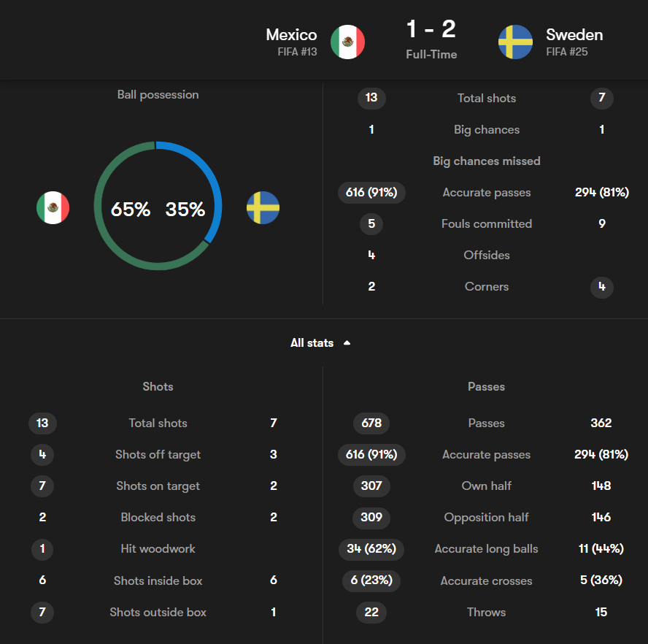The width and height of the screenshot is (648, 644).
Task: Click the Full-Time match status text
Action: [431, 54]
